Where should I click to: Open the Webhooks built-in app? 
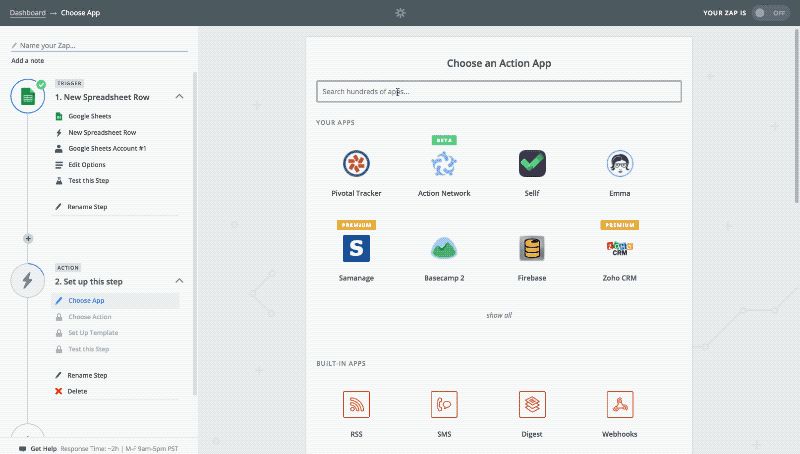[x=620, y=404]
